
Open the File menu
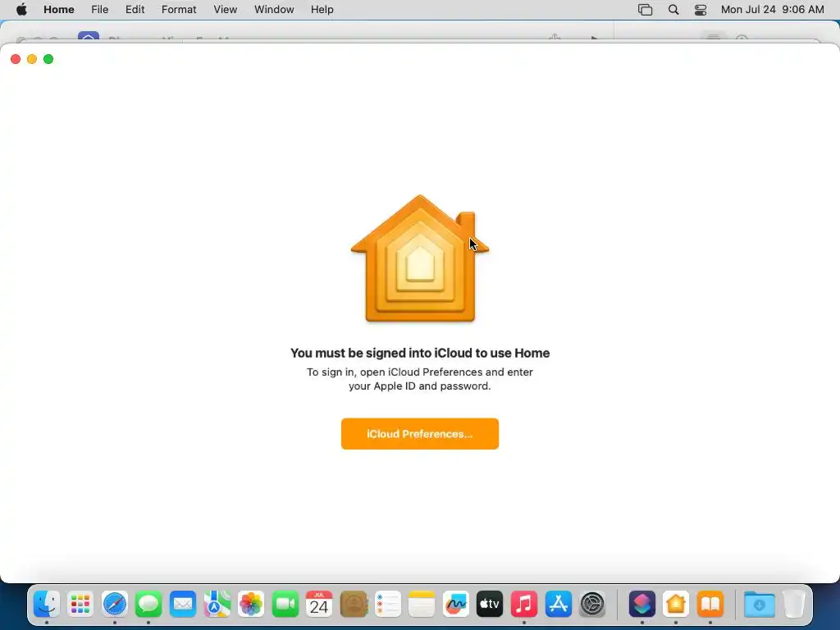(99, 10)
